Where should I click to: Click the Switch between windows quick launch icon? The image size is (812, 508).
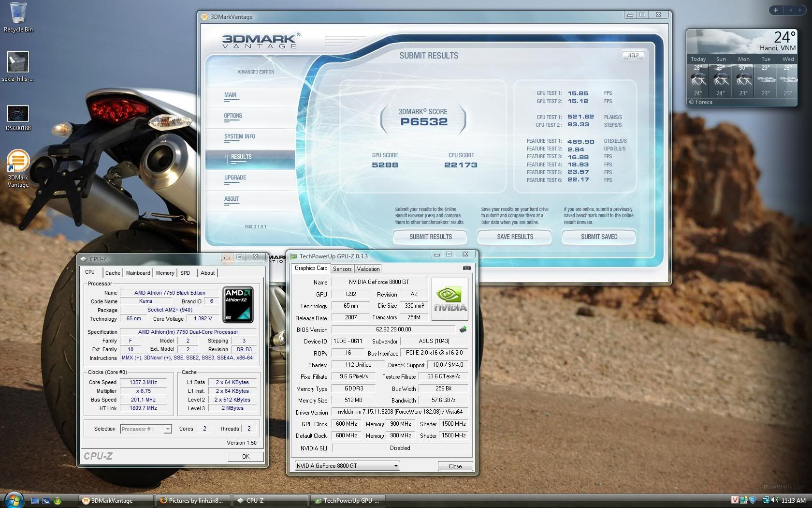tap(46, 501)
